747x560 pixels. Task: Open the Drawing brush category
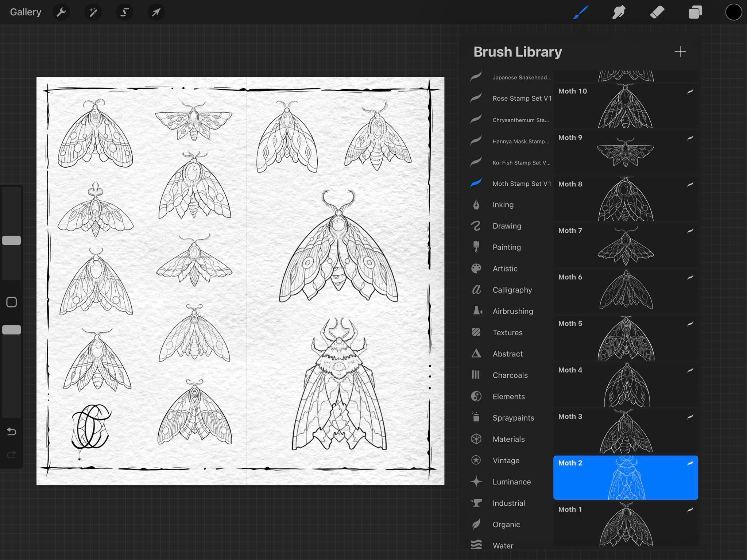coord(507,226)
